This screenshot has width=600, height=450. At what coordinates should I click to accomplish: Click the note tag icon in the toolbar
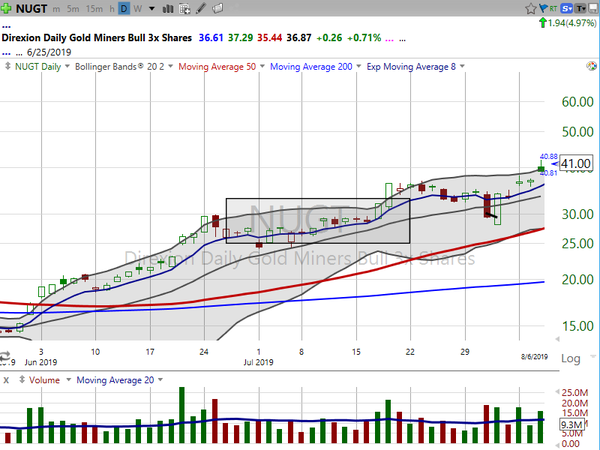(219, 8)
